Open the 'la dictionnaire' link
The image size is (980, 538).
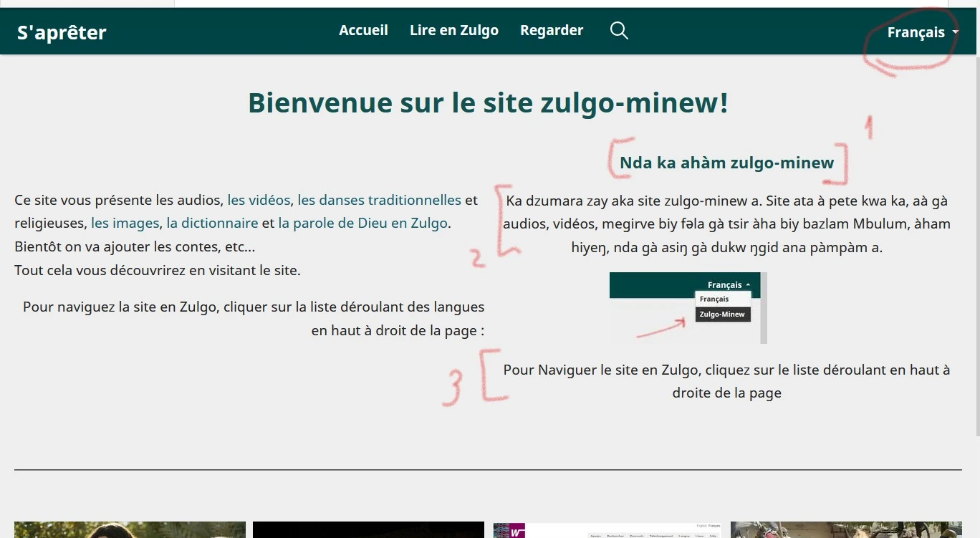212,223
